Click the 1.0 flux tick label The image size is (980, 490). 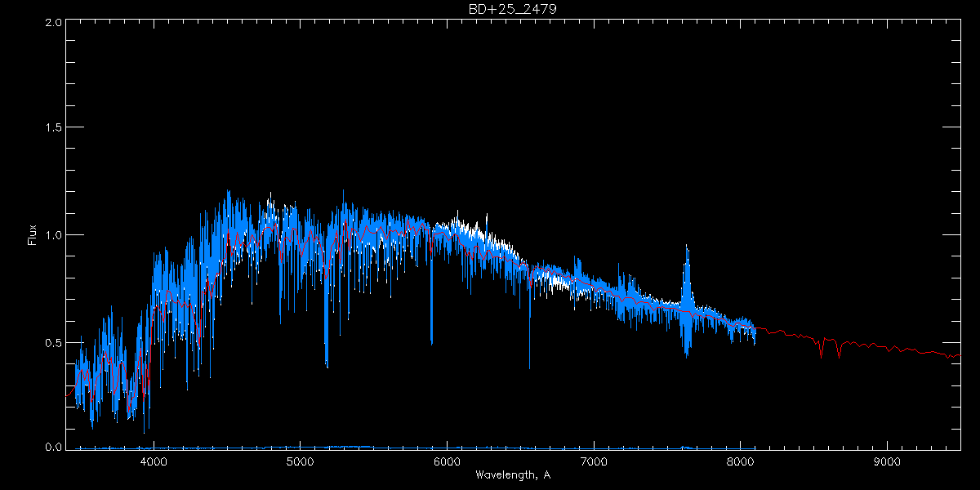coord(54,235)
